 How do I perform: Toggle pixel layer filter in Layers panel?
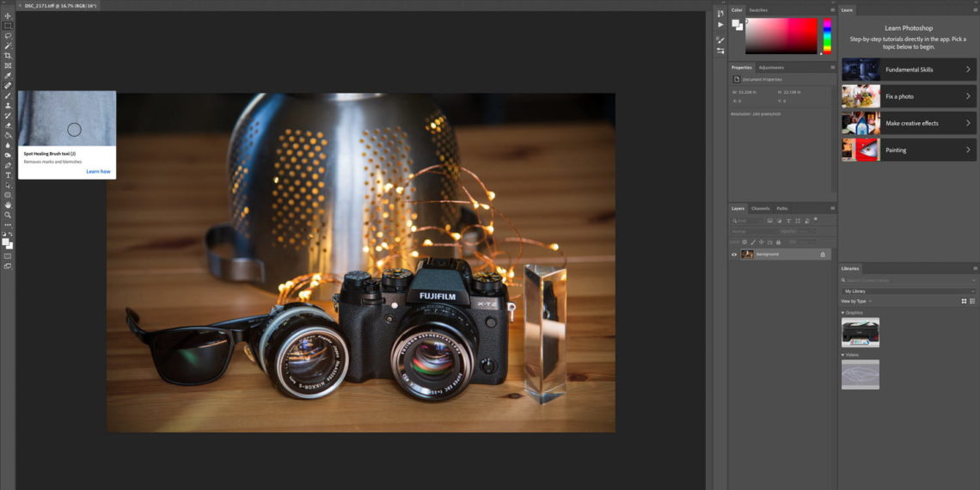tap(770, 221)
